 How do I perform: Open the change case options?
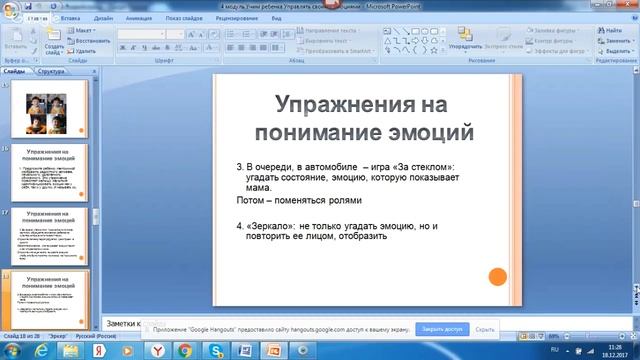coord(193,48)
